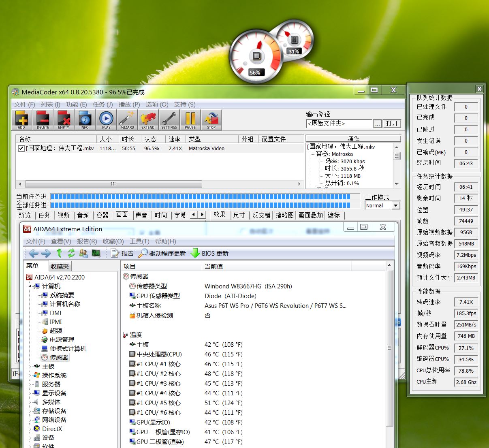Click the 名称 column header
489x448 pixels.
(x=56, y=139)
